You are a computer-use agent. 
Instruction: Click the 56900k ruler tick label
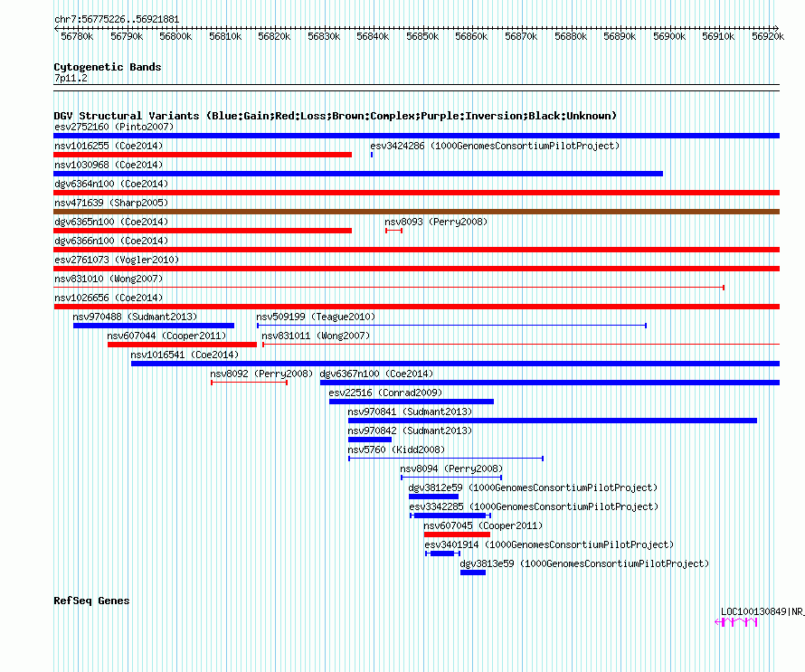(x=669, y=36)
